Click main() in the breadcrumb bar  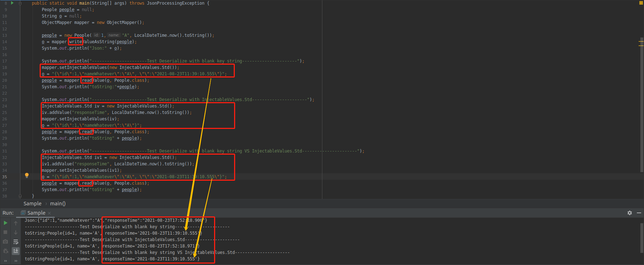[58, 204]
